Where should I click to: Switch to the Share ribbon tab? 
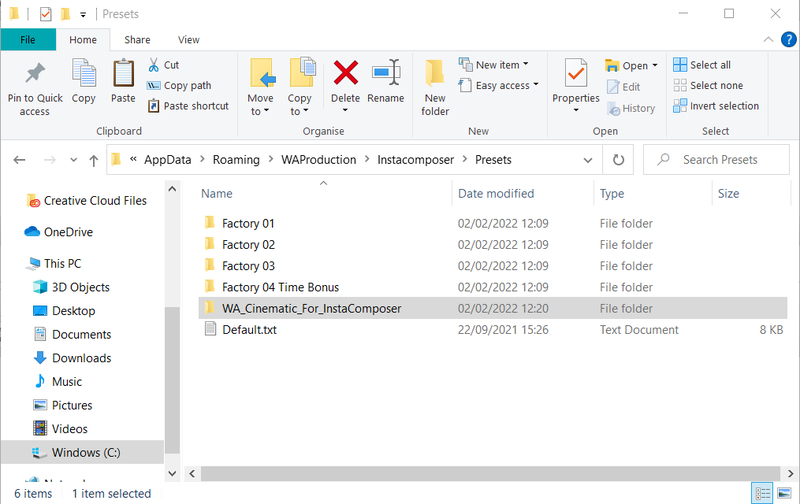(137, 40)
